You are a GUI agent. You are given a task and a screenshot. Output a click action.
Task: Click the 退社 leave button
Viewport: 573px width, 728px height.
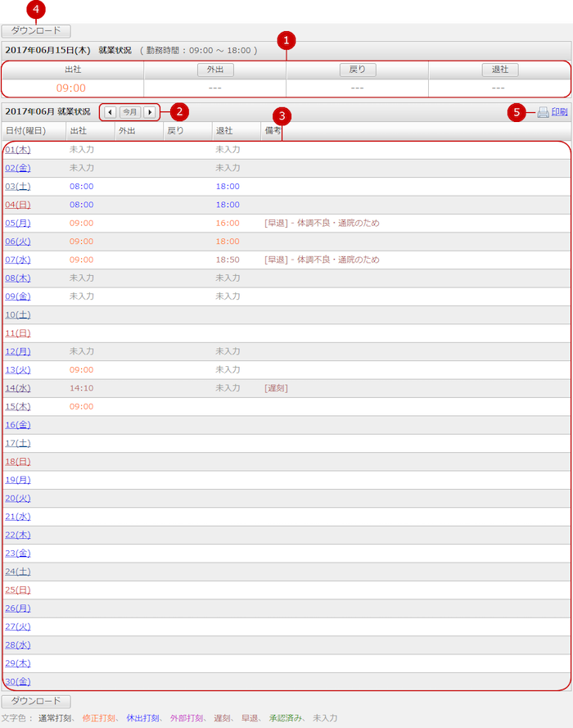499,70
